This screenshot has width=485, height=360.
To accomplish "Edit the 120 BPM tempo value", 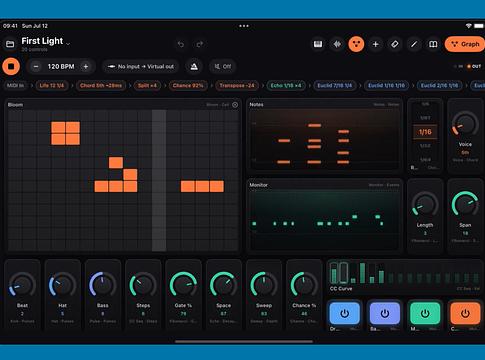I will tap(61, 67).
